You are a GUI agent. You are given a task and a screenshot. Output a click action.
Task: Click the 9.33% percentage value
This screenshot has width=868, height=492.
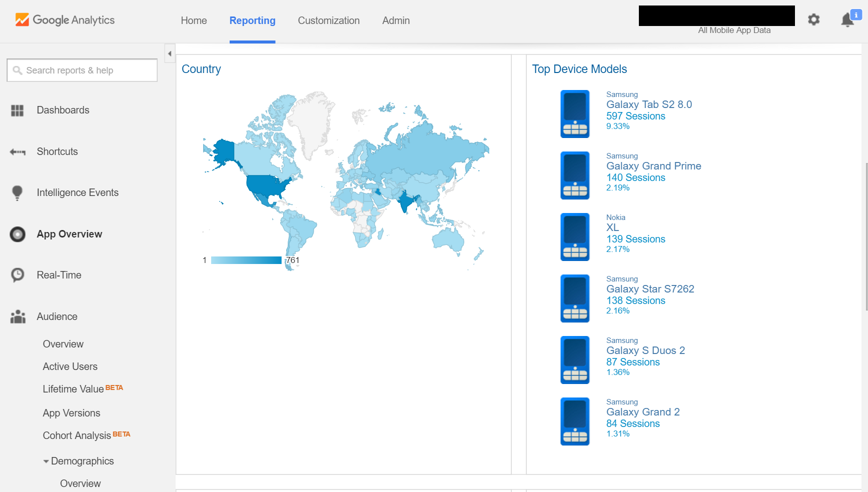[618, 126]
